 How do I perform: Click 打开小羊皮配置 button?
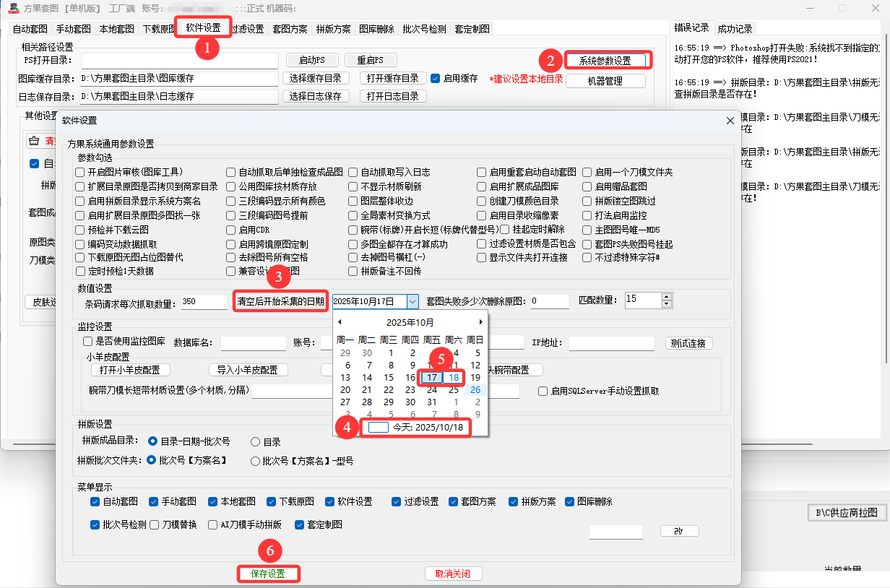pos(130,370)
